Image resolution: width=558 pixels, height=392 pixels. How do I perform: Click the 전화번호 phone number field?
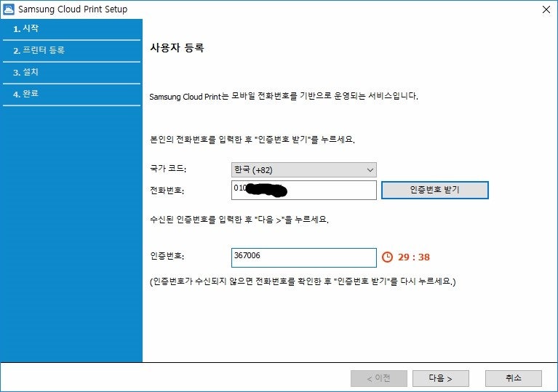(x=303, y=190)
